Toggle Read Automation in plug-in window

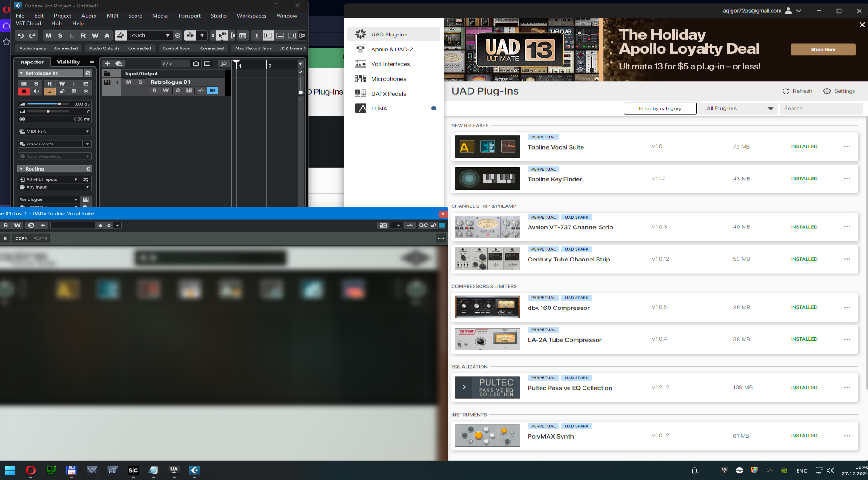coord(6,226)
